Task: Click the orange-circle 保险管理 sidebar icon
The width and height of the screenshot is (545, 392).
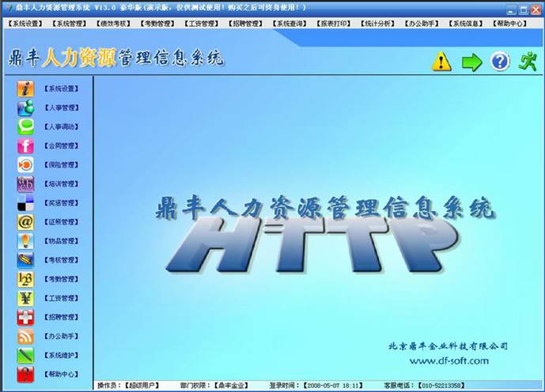Action: (26, 164)
